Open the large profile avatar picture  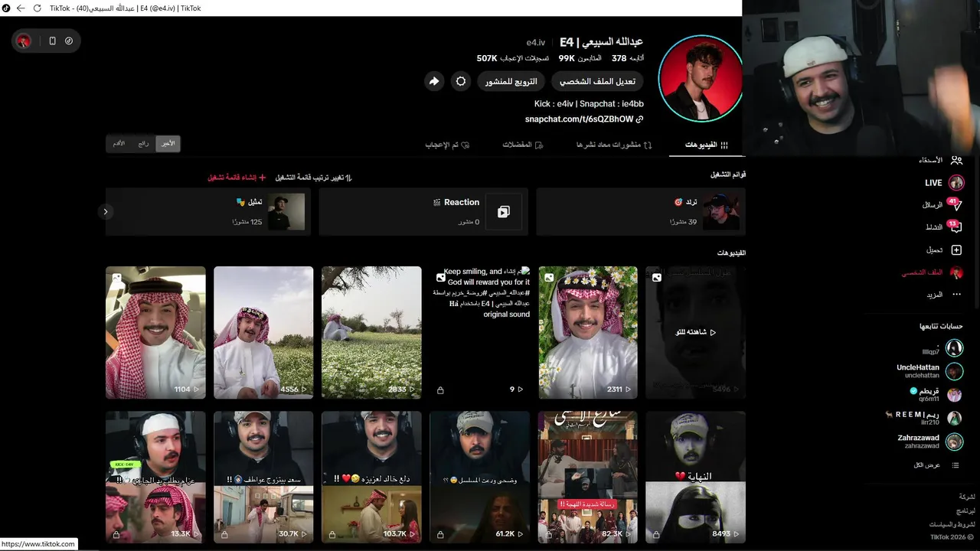click(701, 79)
